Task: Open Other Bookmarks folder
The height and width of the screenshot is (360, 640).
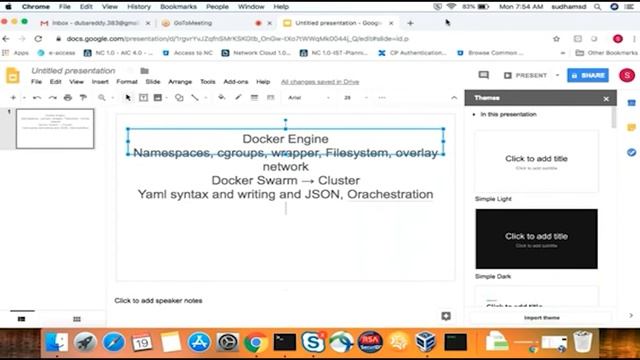Action: [606, 53]
